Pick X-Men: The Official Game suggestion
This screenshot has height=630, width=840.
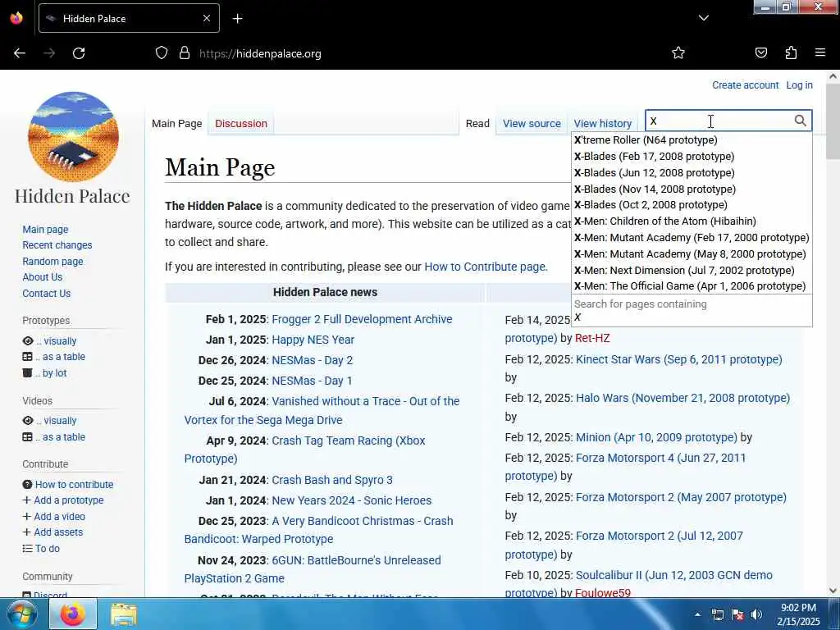(x=692, y=286)
